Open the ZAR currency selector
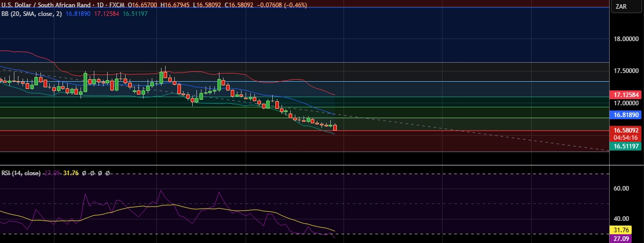Image resolution: width=644 pixels, height=243 pixels. point(621,6)
